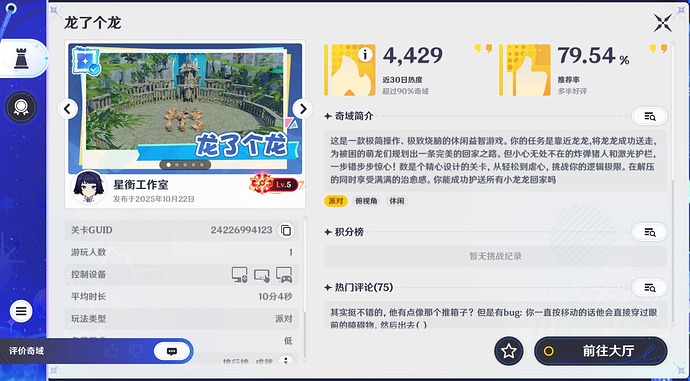Close the 龙了个龙 detail panel
This screenshot has height=381, width=690.
click(662, 23)
